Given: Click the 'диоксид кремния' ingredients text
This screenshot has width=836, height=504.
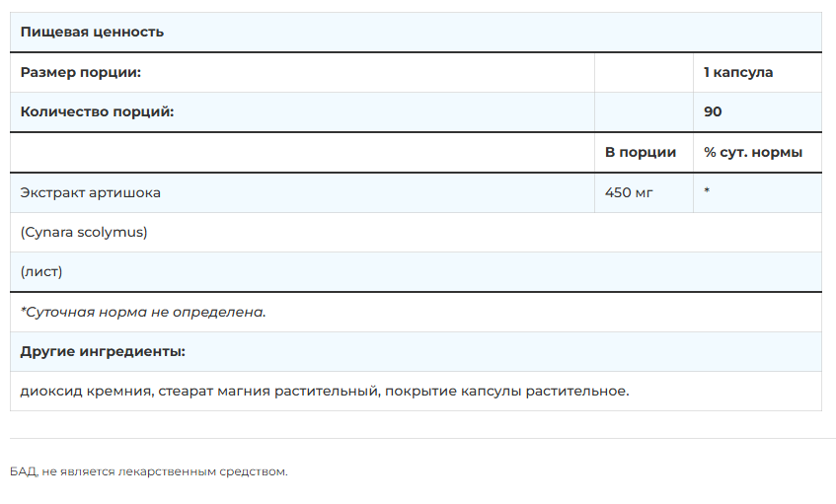Looking at the screenshot, I should click(x=86, y=392).
